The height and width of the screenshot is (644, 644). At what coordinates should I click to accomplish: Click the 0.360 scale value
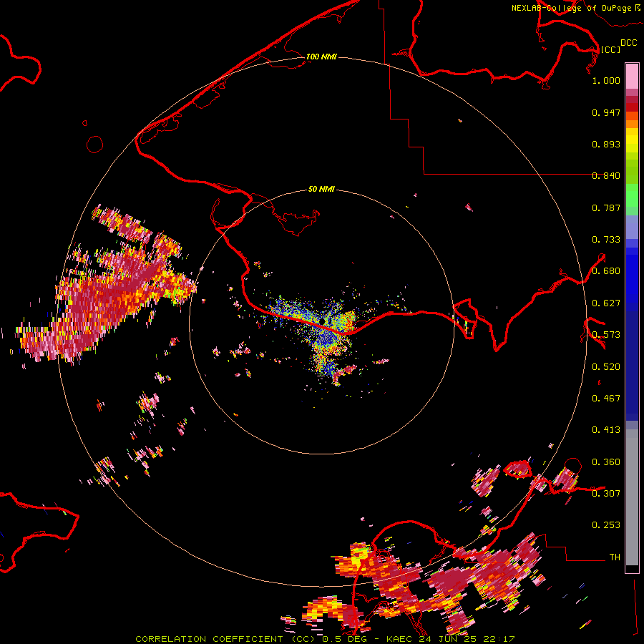[x=606, y=462]
